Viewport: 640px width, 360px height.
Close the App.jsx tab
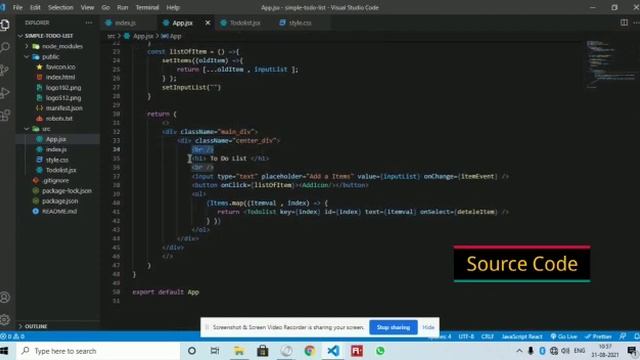click(x=208, y=23)
